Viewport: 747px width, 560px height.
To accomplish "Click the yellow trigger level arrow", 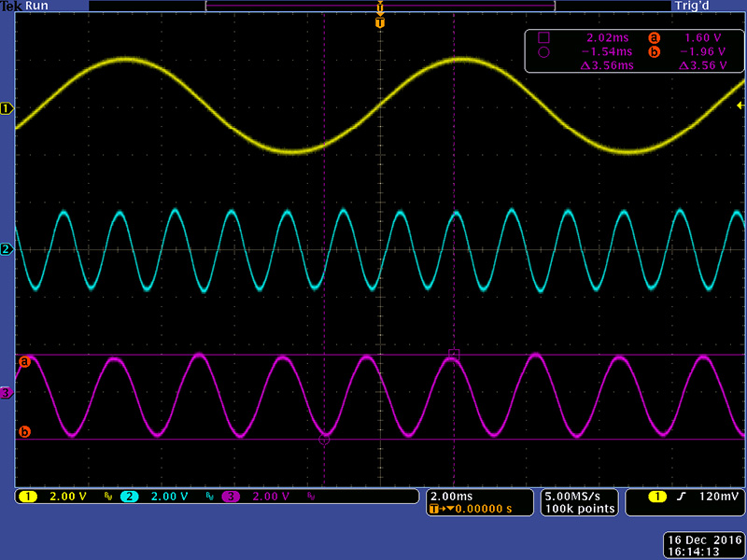I will tap(740, 107).
